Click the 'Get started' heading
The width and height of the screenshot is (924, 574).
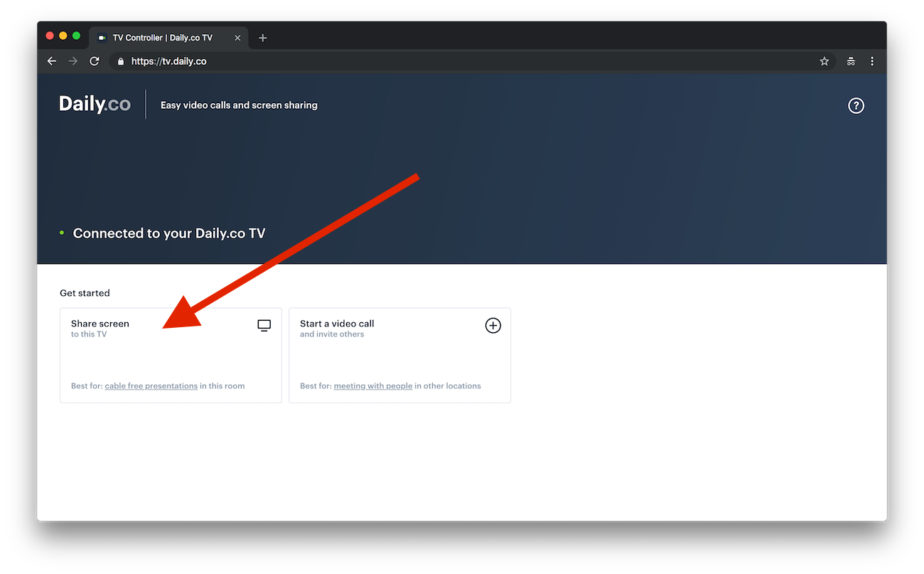pos(85,293)
